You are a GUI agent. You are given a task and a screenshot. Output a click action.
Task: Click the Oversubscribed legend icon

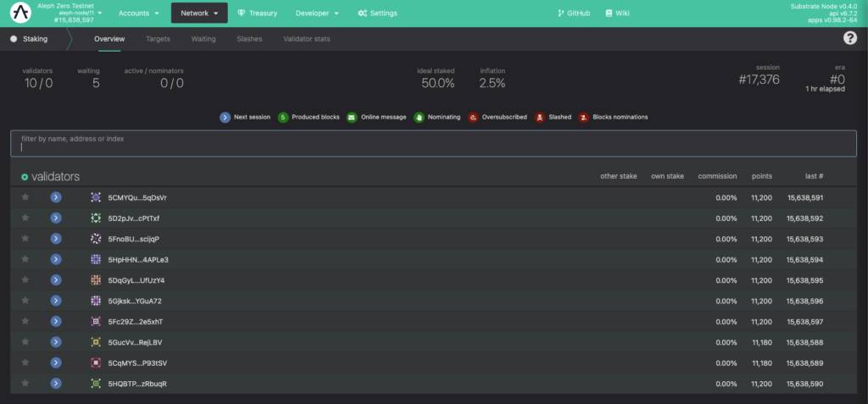(x=473, y=117)
